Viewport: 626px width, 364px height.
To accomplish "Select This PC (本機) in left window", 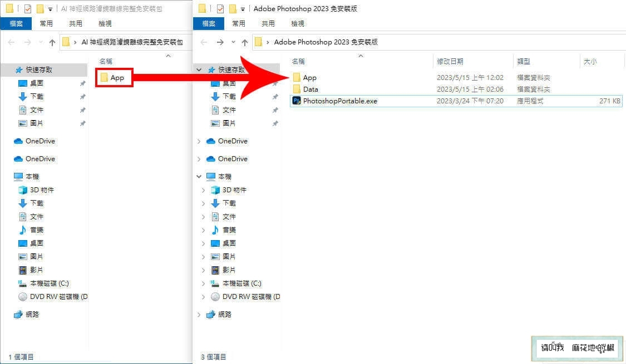I will 27,177.
